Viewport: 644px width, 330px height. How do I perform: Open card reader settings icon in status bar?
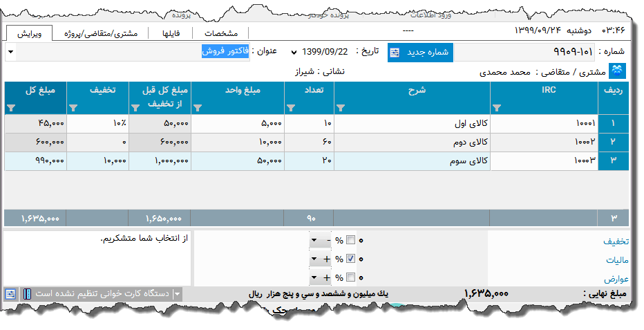point(10,294)
